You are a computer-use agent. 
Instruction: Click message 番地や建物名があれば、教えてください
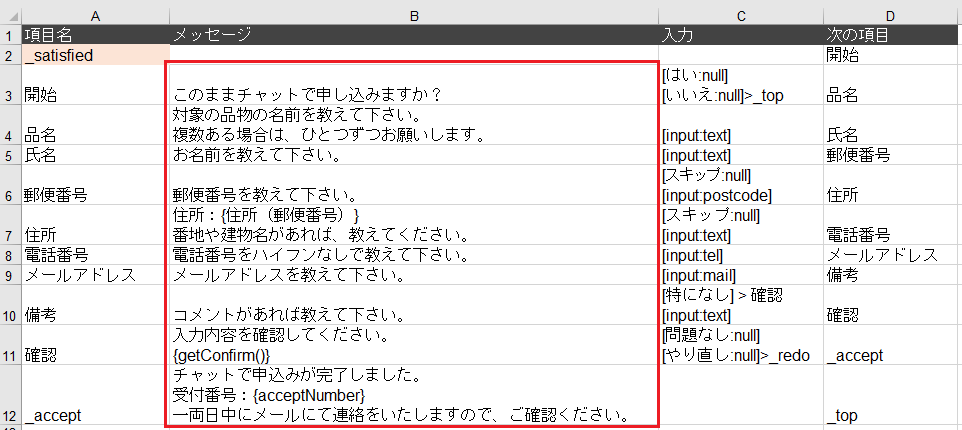[x=321, y=236]
